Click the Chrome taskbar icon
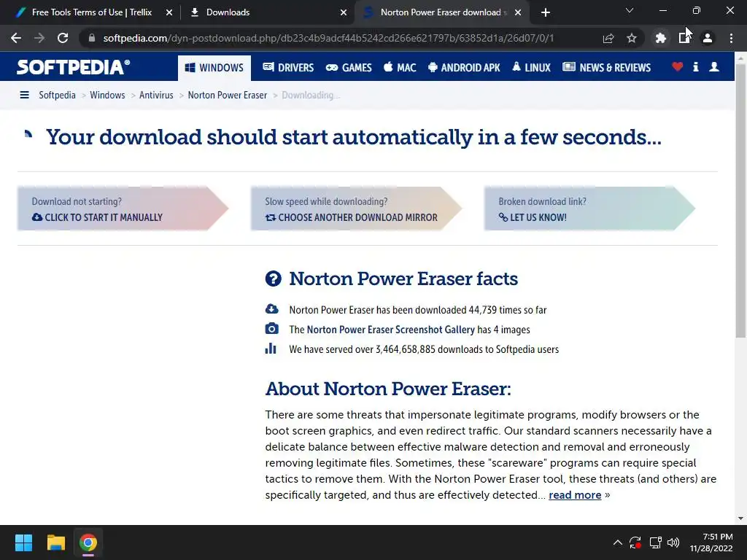The width and height of the screenshot is (747, 560). coord(88,542)
